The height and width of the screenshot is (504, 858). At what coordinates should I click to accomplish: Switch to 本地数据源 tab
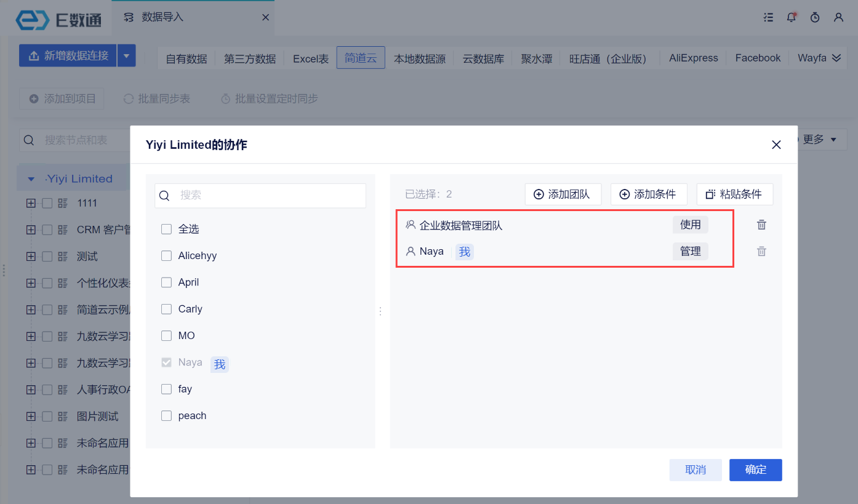coord(420,59)
